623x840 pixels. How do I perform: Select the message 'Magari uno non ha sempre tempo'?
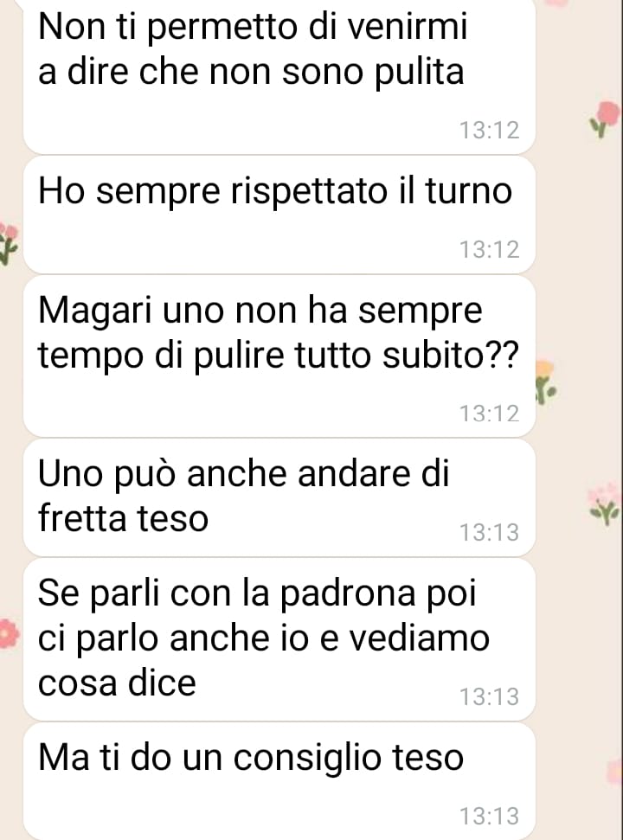point(279,356)
